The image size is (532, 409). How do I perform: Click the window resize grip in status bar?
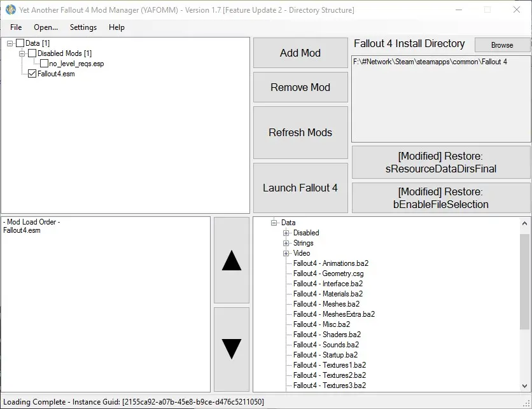(526, 403)
